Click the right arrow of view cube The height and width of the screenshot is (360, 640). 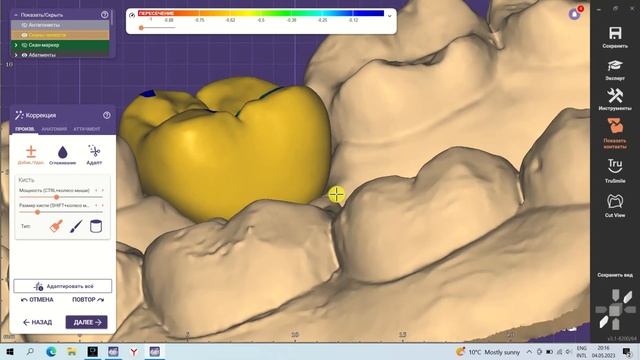[630, 310]
